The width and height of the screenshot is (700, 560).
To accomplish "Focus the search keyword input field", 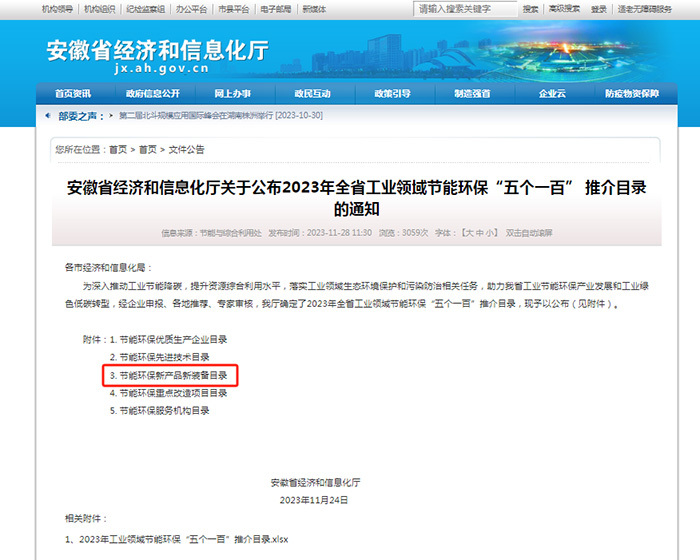I will [465, 9].
